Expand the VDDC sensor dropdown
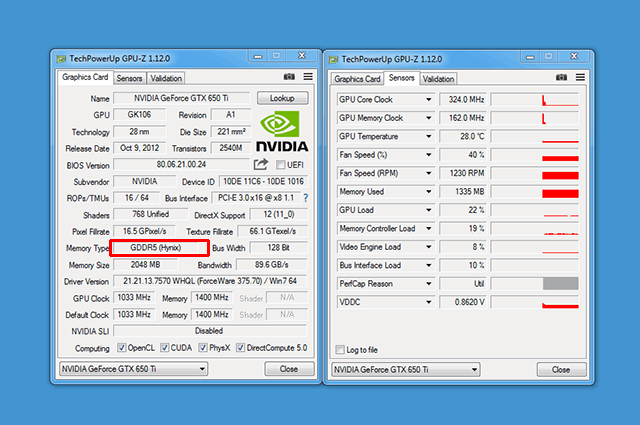Screen dimensions: 640x425 pyautogui.click(x=429, y=302)
